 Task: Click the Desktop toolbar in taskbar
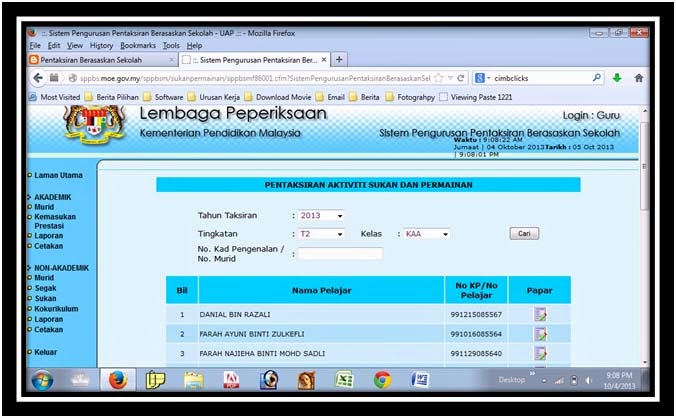coord(512,380)
